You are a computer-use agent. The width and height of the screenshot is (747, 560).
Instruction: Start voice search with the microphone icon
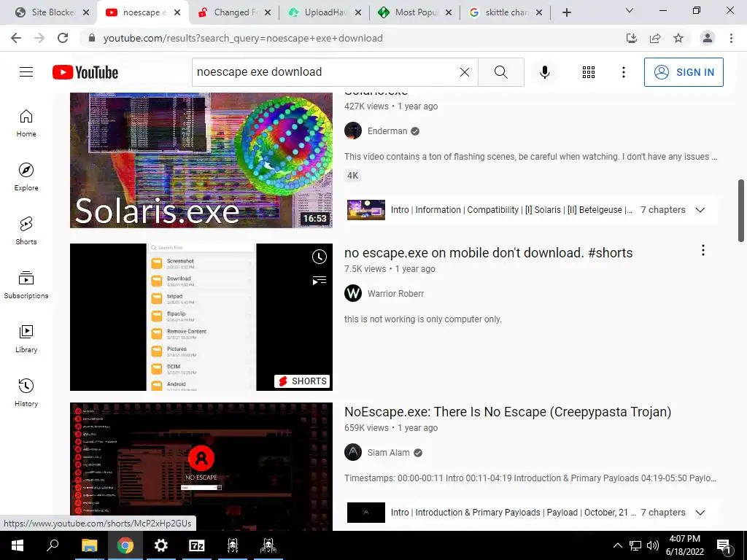click(x=544, y=72)
